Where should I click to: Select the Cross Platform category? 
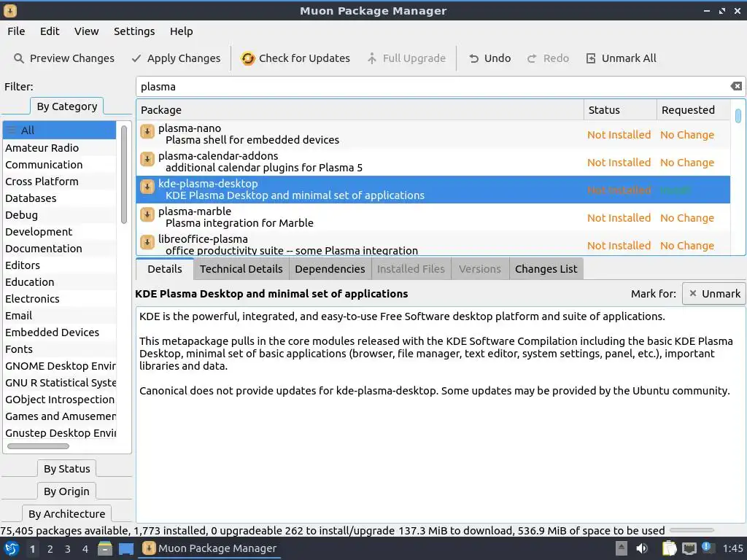point(60,182)
